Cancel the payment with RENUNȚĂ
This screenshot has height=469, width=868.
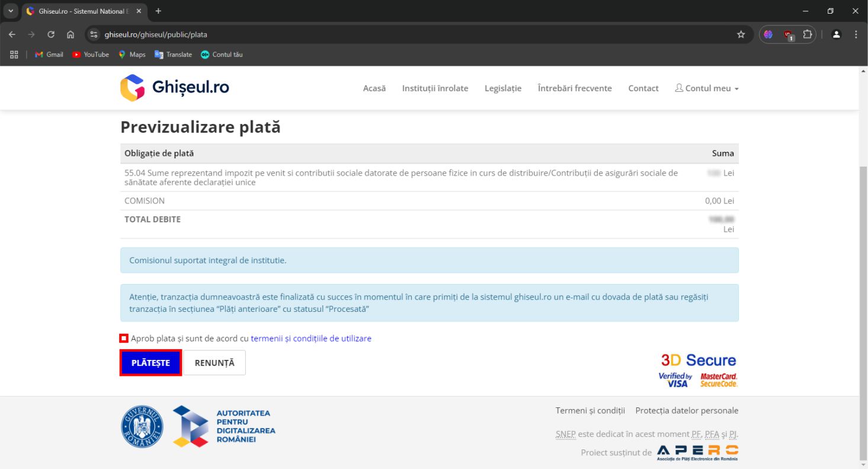click(x=214, y=363)
